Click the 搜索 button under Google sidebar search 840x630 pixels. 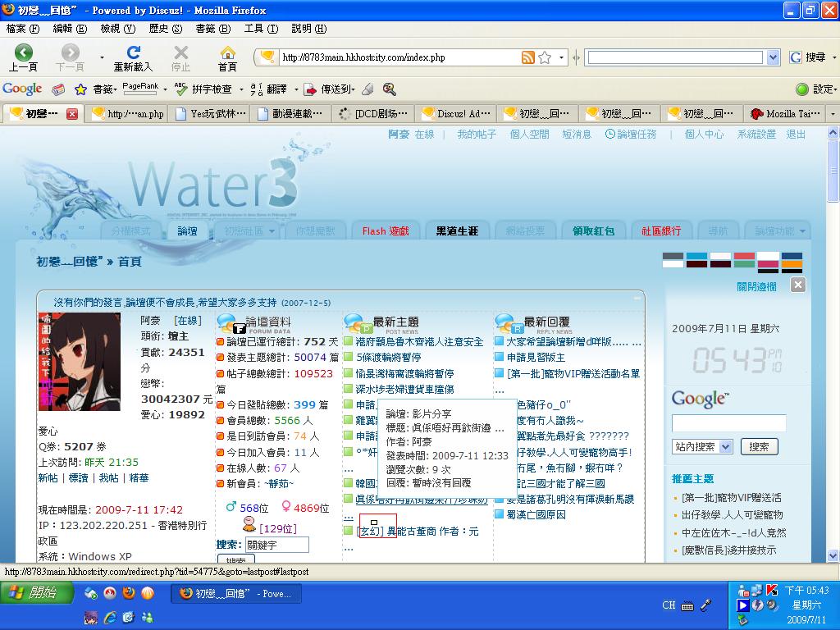tap(759, 447)
